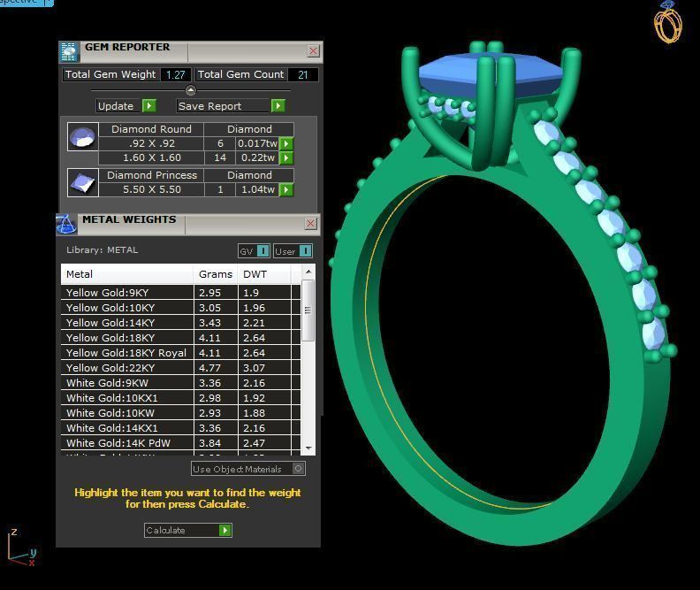Viewport: 700px width, 590px height.
Task: Click the 3.07 DWT value
Action: tap(254, 368)
